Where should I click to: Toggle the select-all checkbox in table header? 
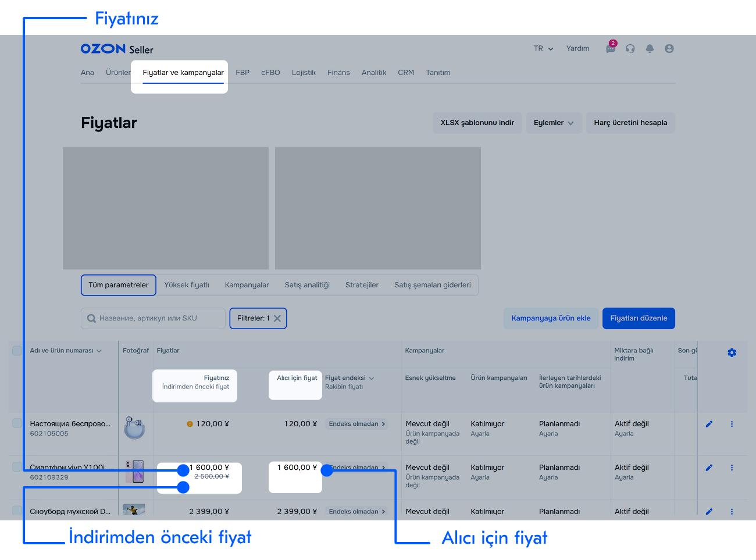click(x=17, y=351)
